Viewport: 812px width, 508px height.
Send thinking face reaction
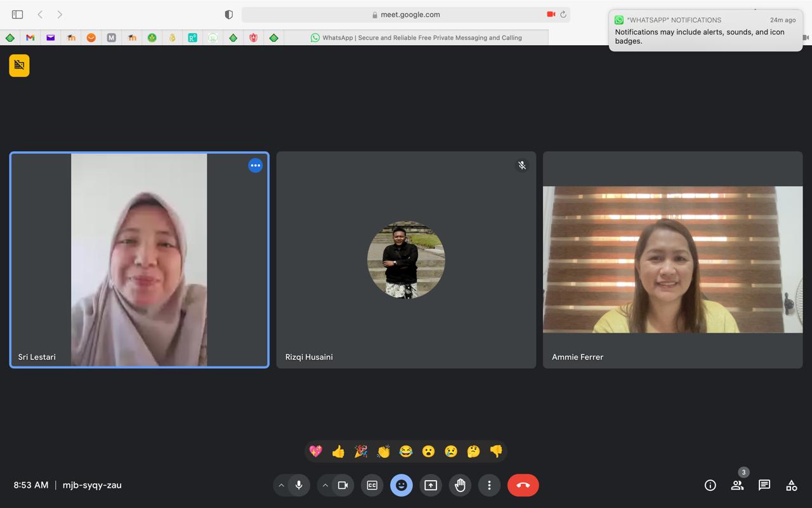pyautogui.click(x=473, y=451)
